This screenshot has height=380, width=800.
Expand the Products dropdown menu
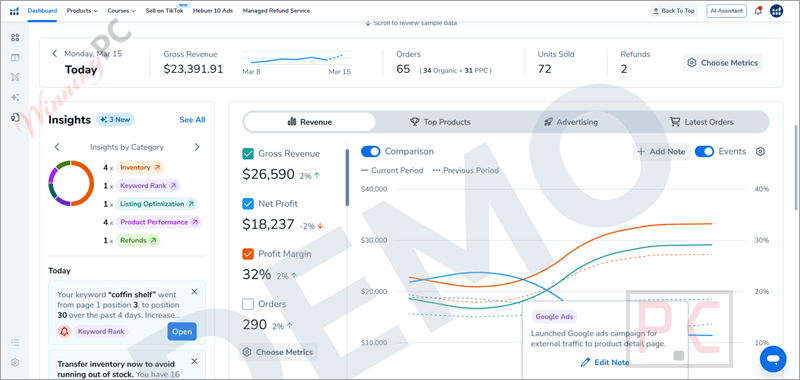(x=82, y=11)
